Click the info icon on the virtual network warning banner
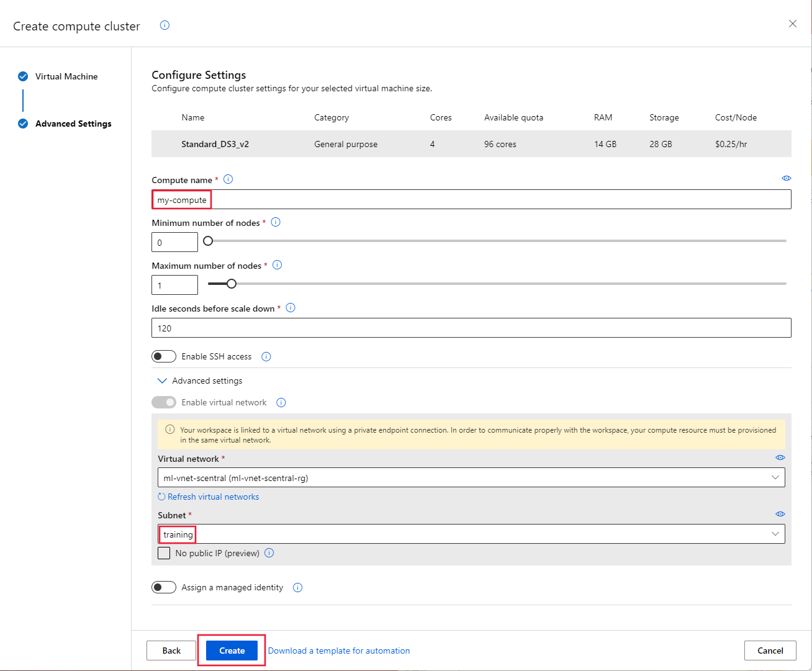 [x=169, y=430]
